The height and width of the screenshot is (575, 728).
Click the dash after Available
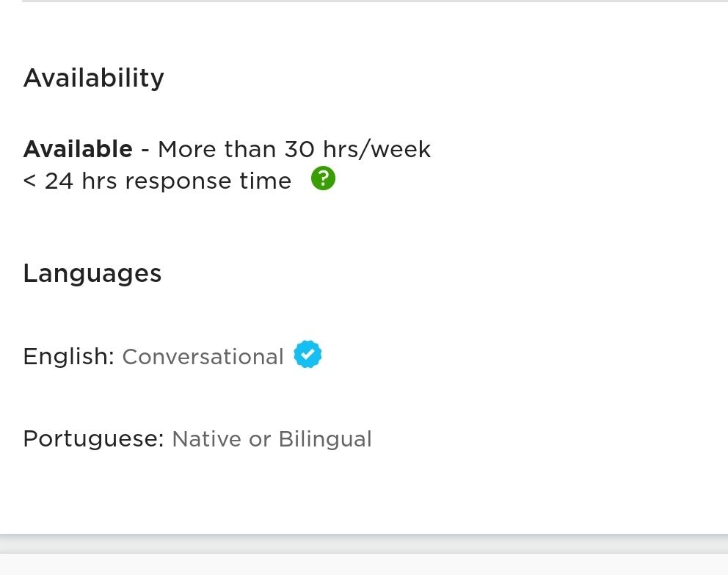145,149
